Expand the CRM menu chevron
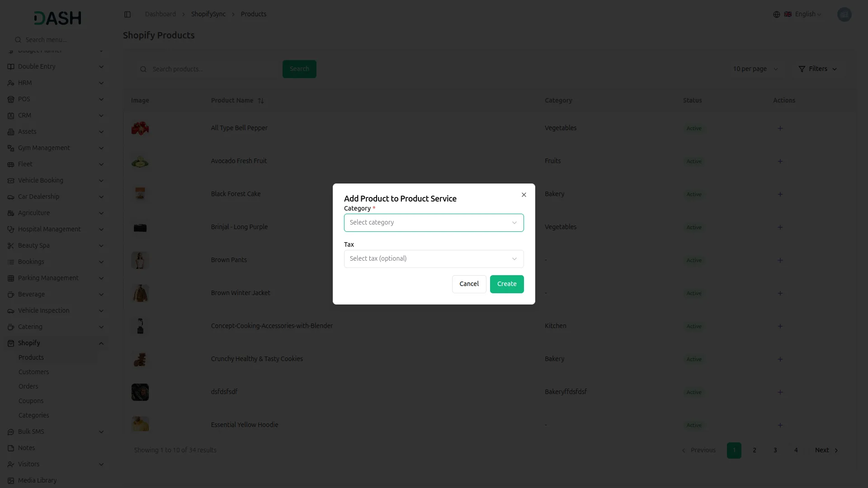This screenshot has height=488, width=868. click(x=101, y=116)
